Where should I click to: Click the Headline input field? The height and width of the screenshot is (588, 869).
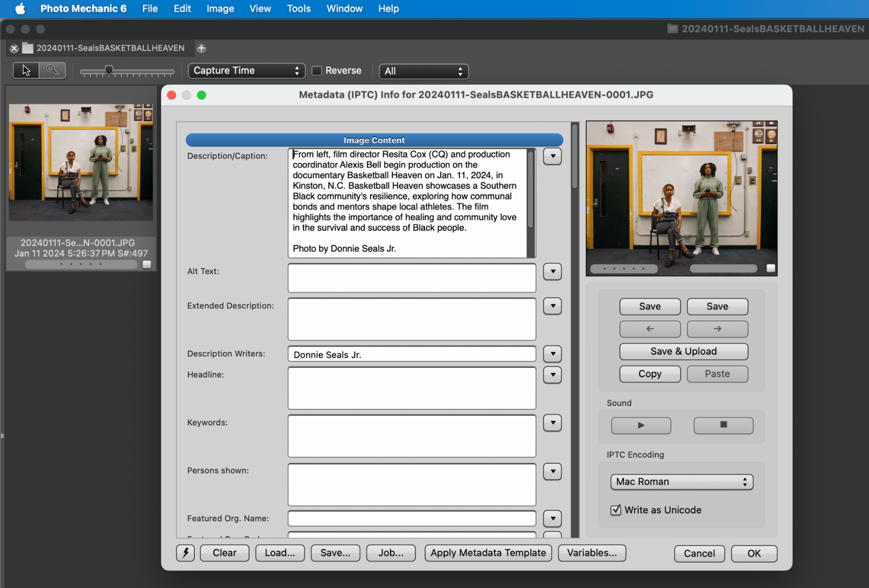411,388
